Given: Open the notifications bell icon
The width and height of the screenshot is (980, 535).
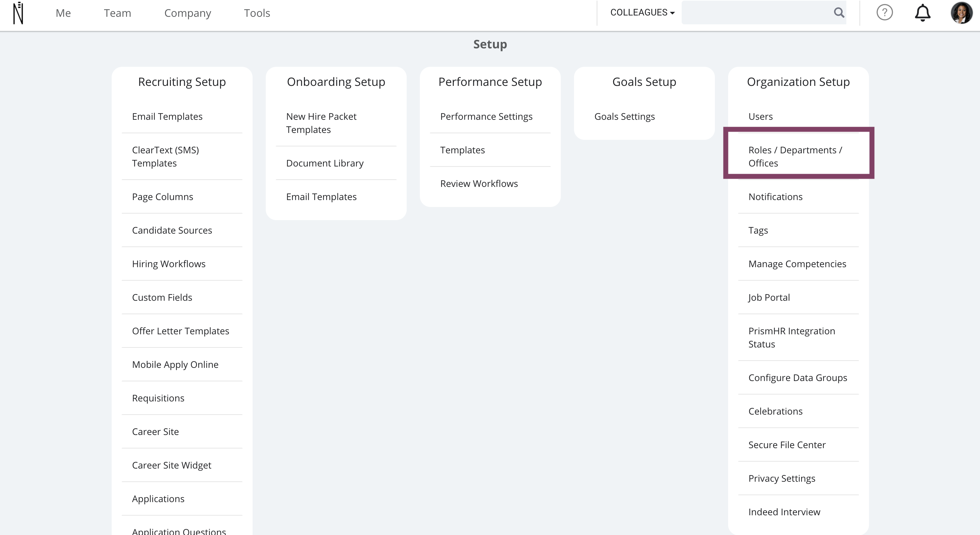Looking at the screenshot, I should point(923,13).
